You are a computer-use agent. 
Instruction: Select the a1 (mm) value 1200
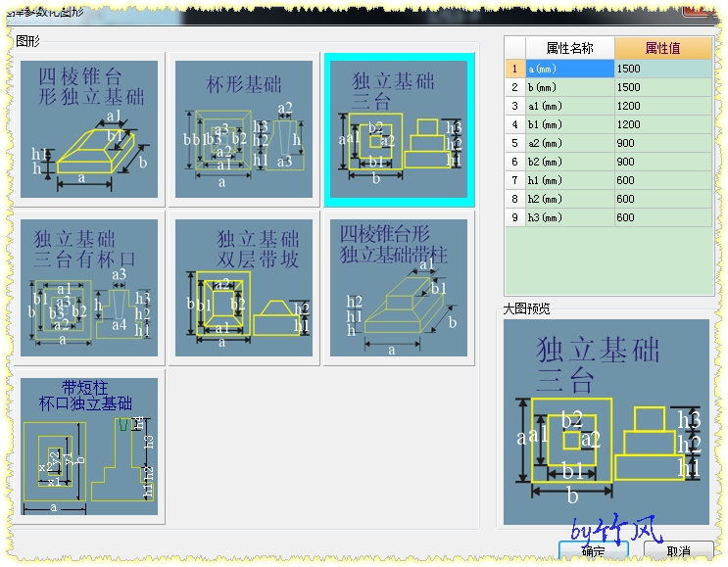coord(663,106)
